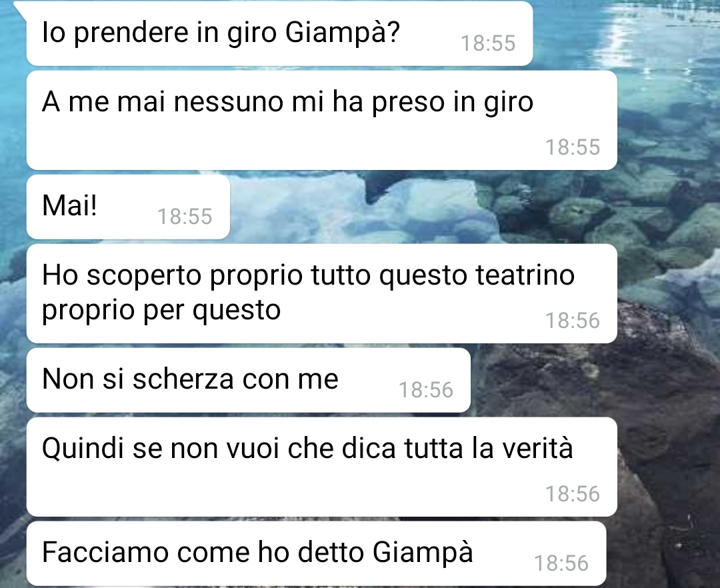Image resolution: width=720 pixels, height=588 pixels.
Task: Tap the 18:55 timestamp beside 'Mai!'
Action: coord(185,217)
